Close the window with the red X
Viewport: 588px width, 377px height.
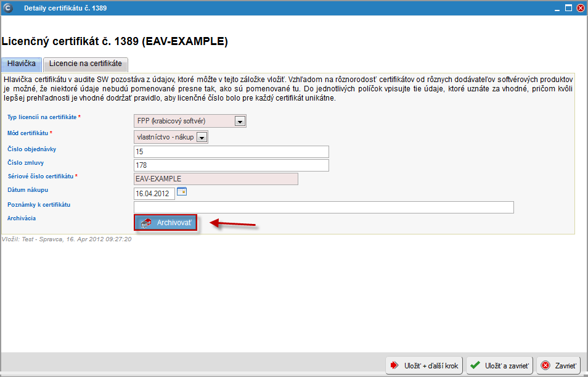point(580,8)
